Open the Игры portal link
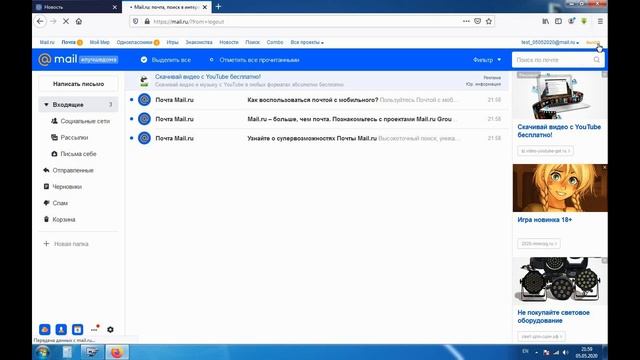 [x=172, y=42]
